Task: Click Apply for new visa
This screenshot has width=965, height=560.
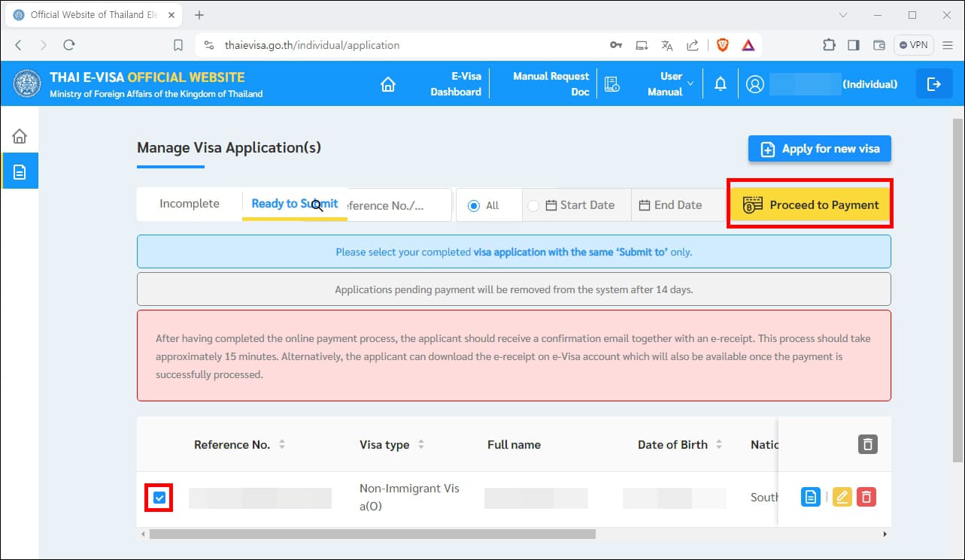Action: click(x=820, y=149)
